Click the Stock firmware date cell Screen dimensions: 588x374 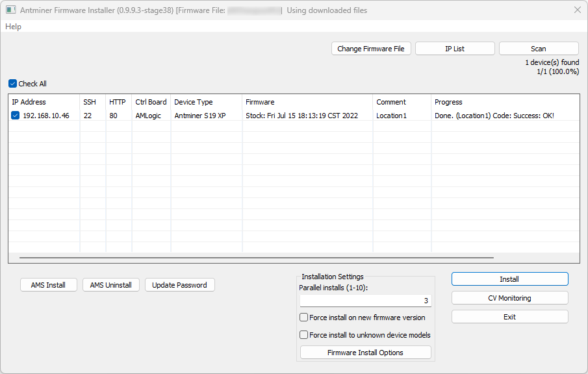point(302,116)
